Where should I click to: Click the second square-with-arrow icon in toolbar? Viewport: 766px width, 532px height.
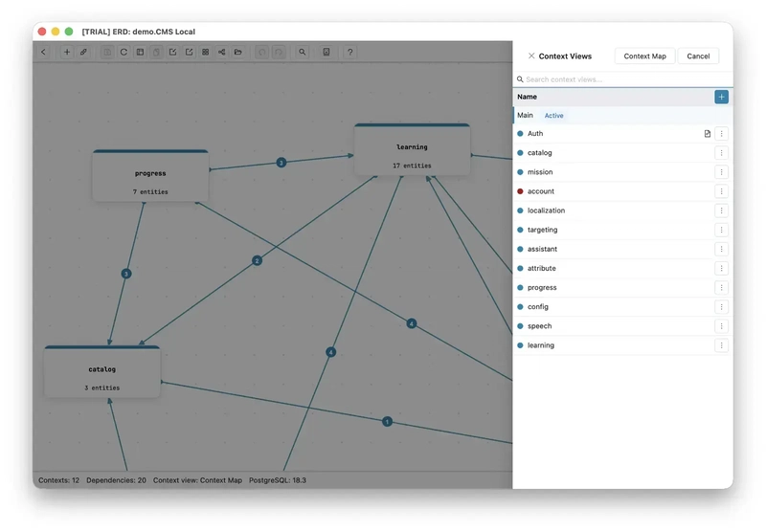(189, 52)
